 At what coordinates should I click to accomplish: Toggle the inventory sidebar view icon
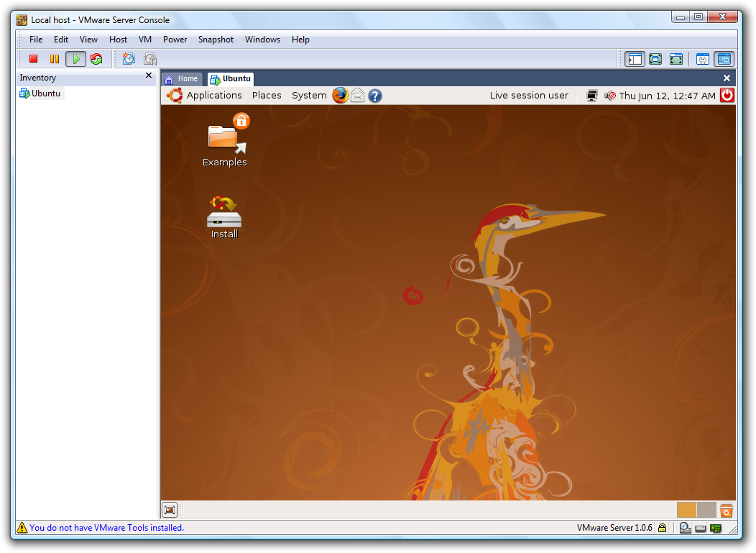635,59
